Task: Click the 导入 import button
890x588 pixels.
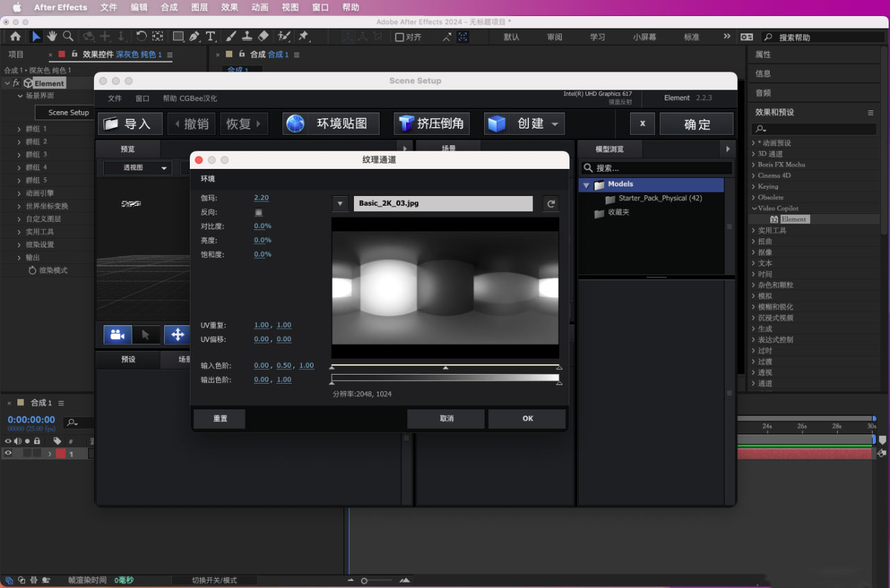Action: tap(130, 124)
